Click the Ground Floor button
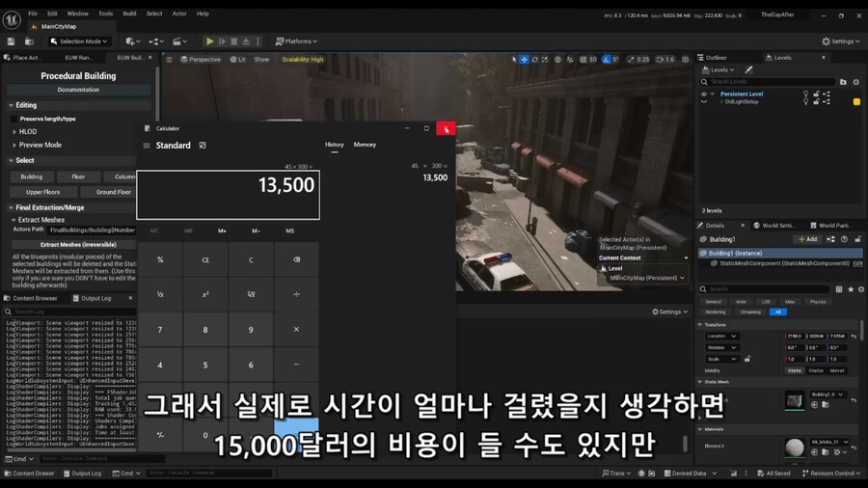This screenshot has width=868, height=488. click(x=108, y=192)
